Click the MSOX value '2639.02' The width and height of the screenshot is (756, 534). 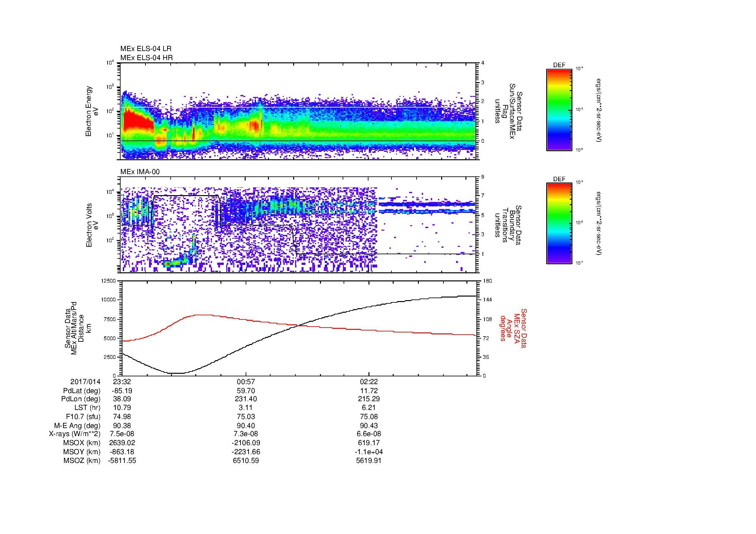coord(122,443)
